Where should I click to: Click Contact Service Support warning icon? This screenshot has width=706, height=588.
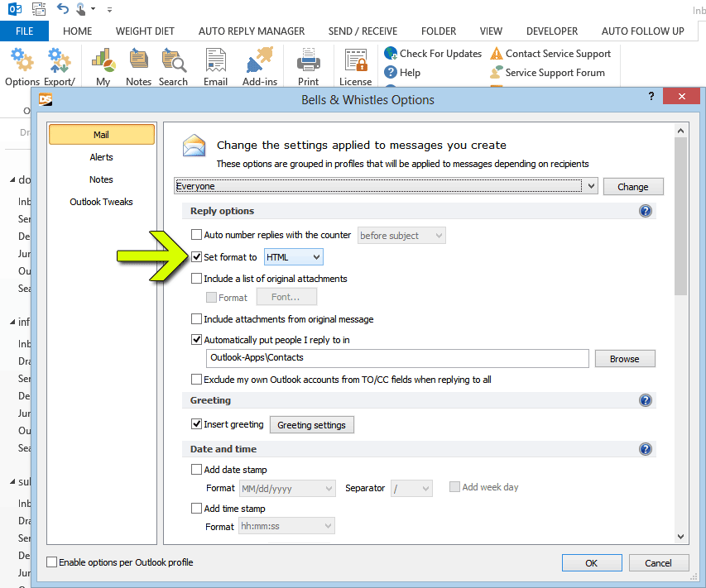[x=496, y=53]
